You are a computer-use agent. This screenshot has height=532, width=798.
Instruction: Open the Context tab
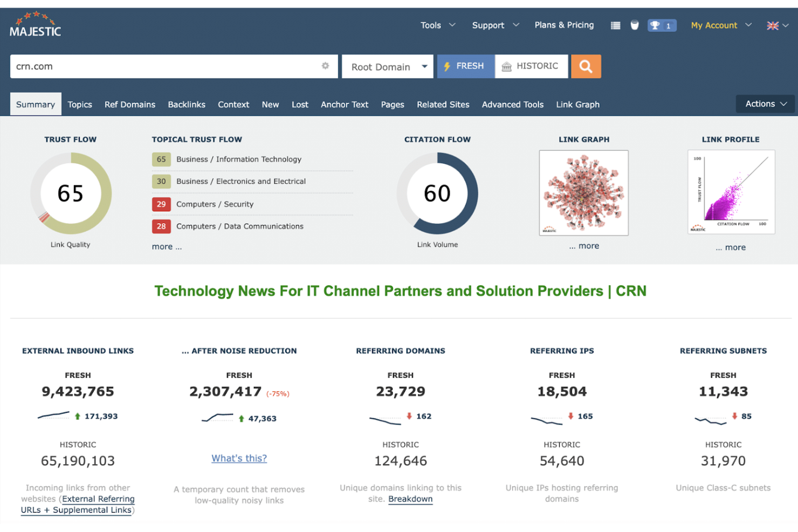233,105
